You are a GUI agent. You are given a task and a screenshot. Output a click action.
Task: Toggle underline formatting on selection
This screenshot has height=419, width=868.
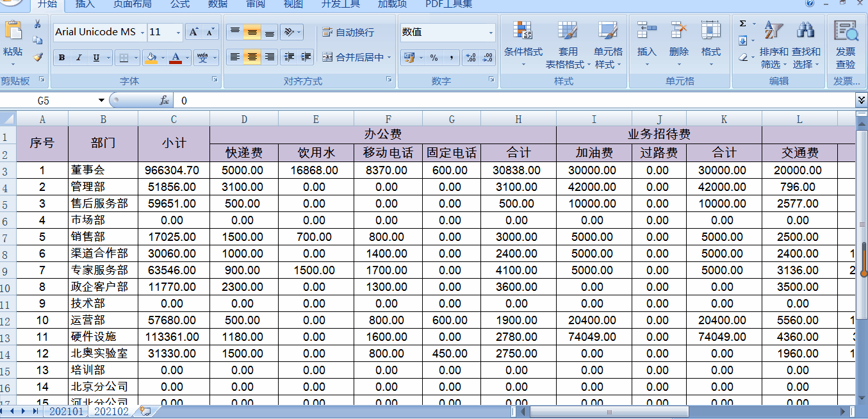(95, 58)
